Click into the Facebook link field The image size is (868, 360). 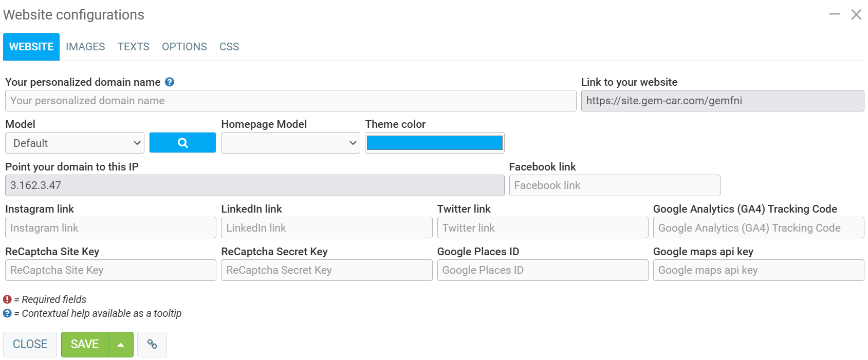pos(615,185)
